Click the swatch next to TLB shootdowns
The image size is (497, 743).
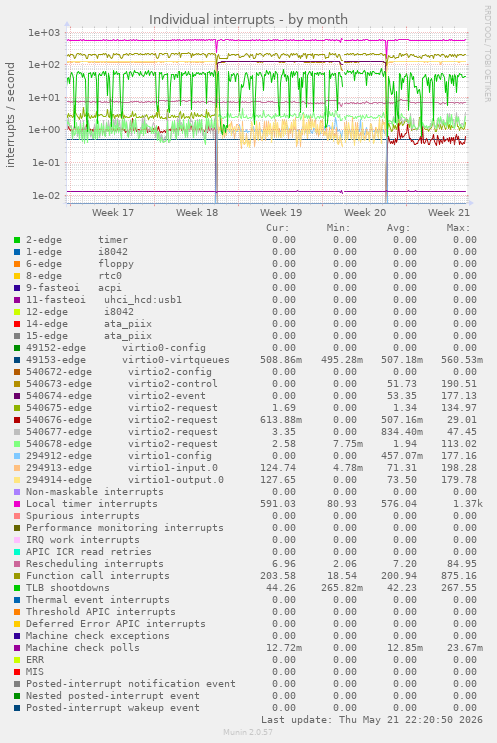click(17, 588)
